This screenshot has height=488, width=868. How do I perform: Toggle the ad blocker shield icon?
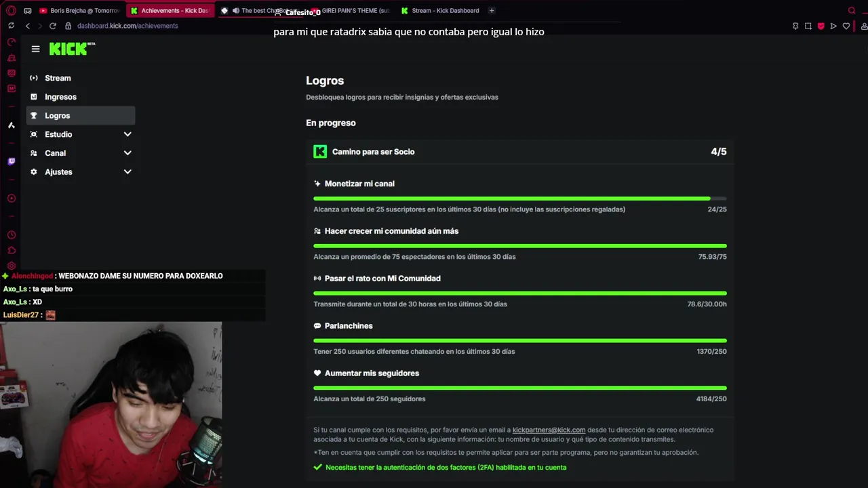click(x=821, y=26)
